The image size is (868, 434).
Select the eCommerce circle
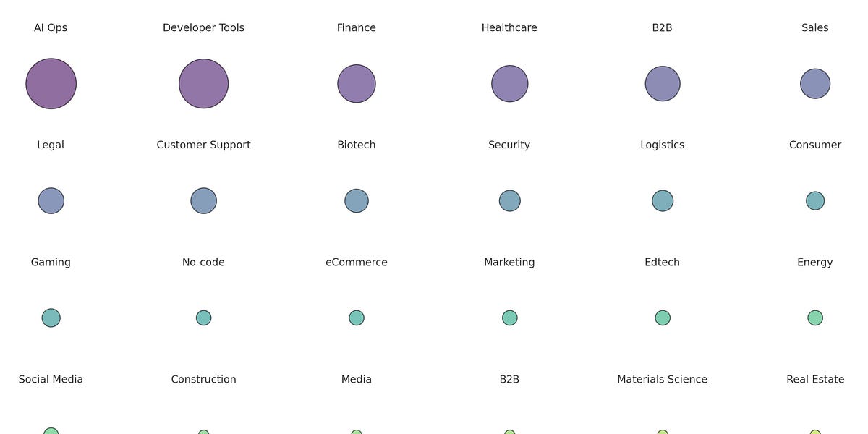pos(357,318)
